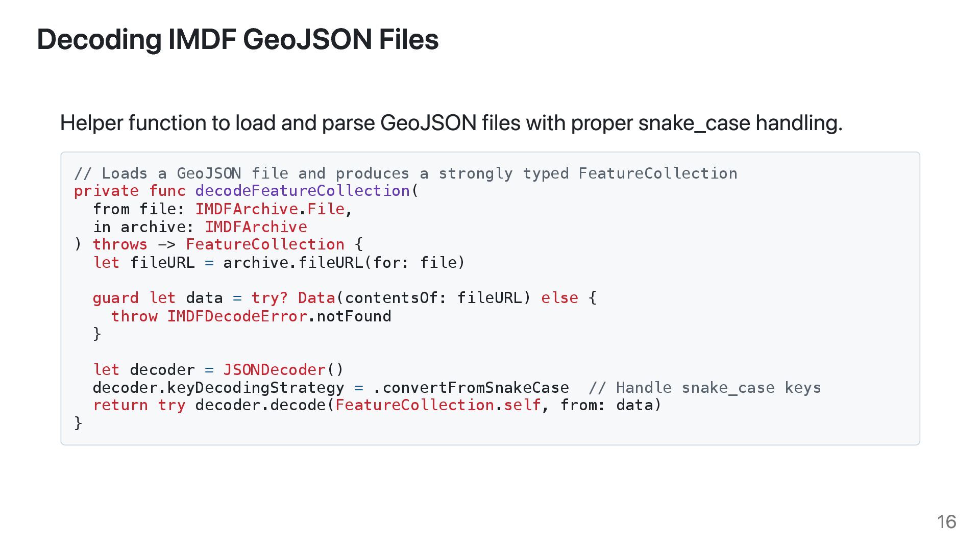Click the helper function description sentence
Image resolution: width=980 pixels, height=551 pixels.
click(451, 123)
